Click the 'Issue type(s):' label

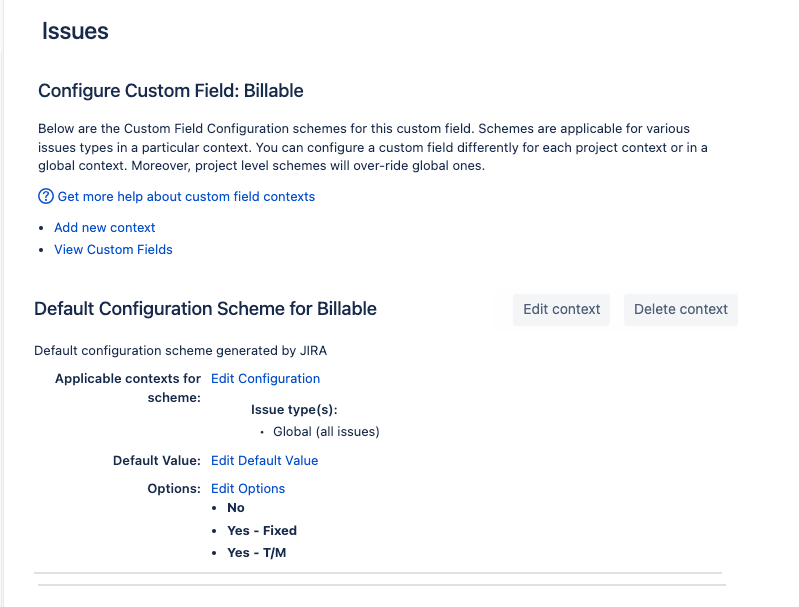(294, 410)
